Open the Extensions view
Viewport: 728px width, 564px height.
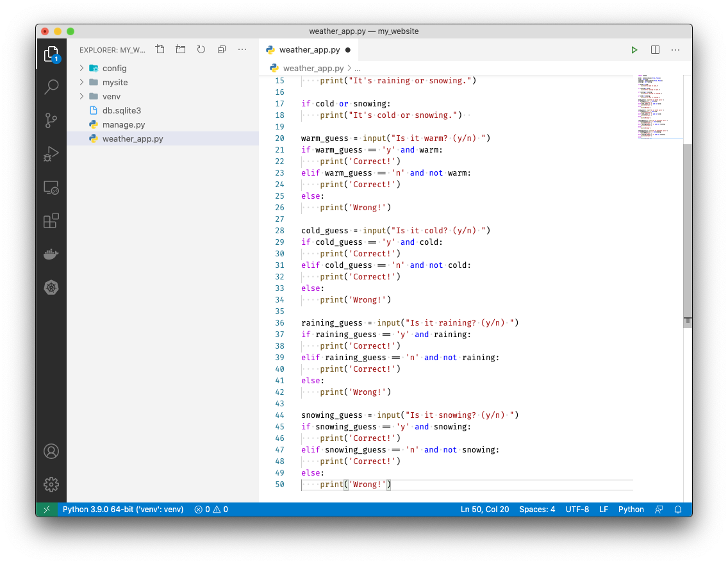pos(51,221)
